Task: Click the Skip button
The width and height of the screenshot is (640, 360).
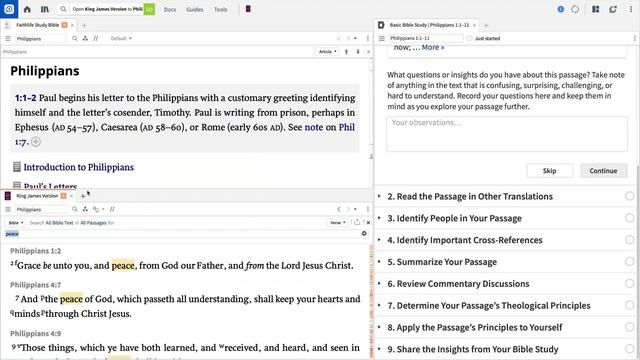Action: [x=549, y=171]
